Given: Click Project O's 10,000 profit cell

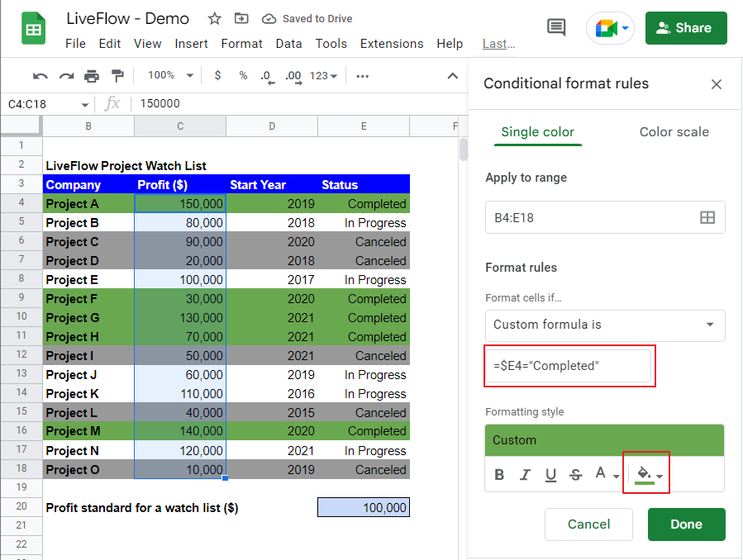Looking at the screenshot, I should click(x=180, y=470).
